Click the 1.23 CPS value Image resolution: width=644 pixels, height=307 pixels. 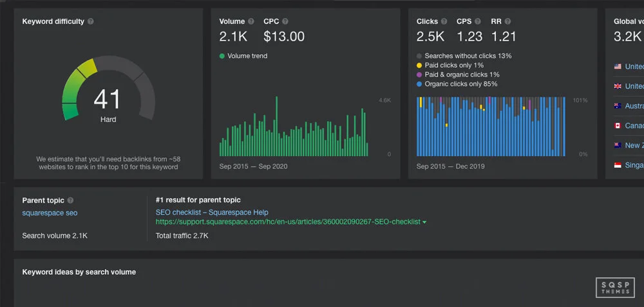click(469, 37)
